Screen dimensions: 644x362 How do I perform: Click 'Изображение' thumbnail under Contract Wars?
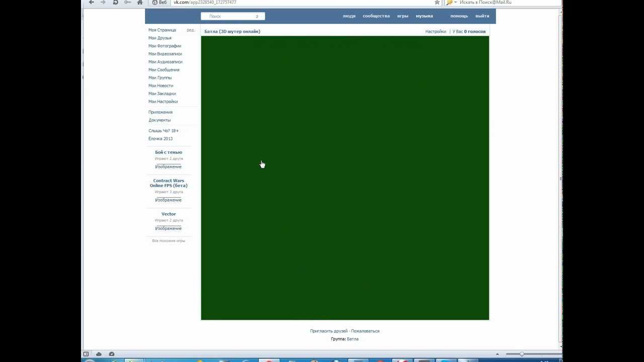(168, 200)
